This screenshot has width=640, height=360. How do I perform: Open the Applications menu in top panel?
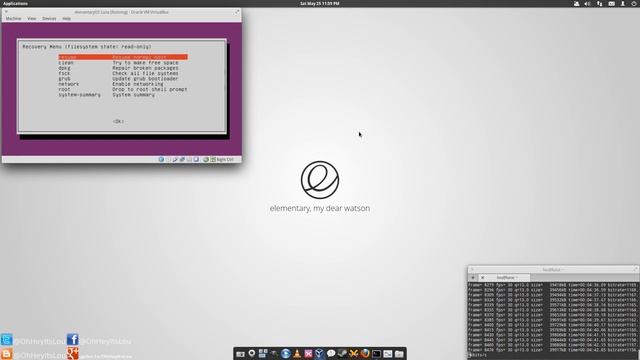point(16,3)
